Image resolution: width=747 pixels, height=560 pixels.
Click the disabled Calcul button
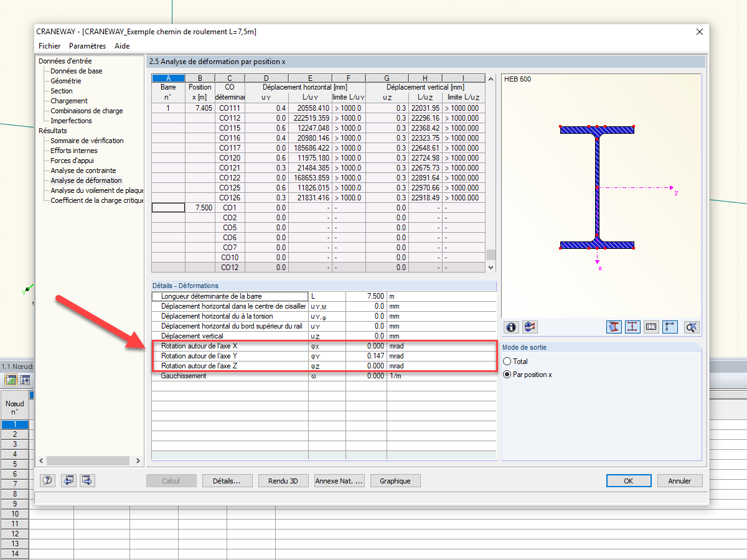click(x=171, y=481)
